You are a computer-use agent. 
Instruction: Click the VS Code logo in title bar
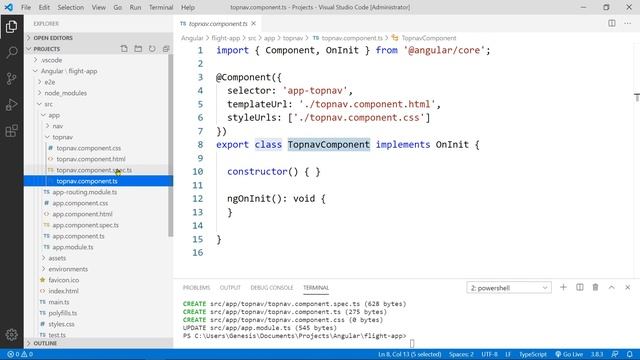pyautogui.click(x=9, y=7)
